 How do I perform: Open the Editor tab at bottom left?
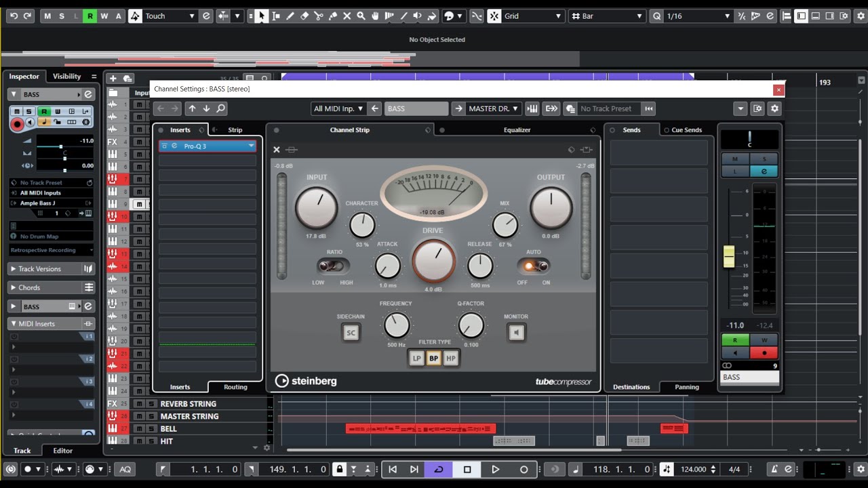(63, 451)
